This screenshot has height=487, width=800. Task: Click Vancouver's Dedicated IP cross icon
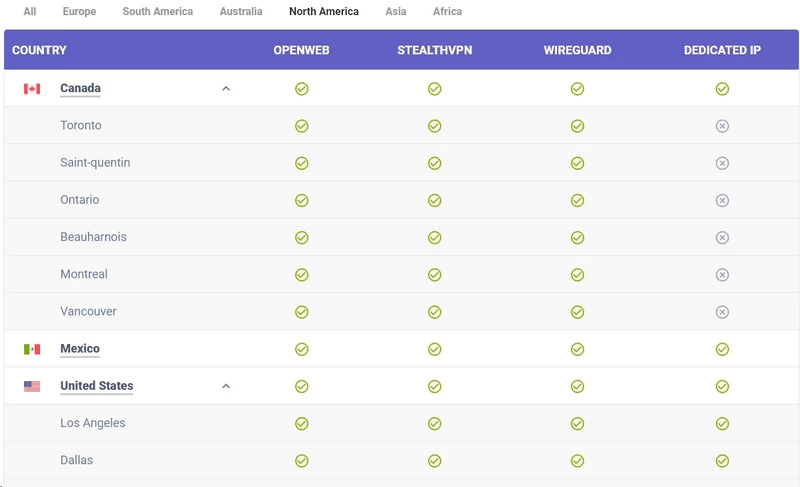pos(722,312)
